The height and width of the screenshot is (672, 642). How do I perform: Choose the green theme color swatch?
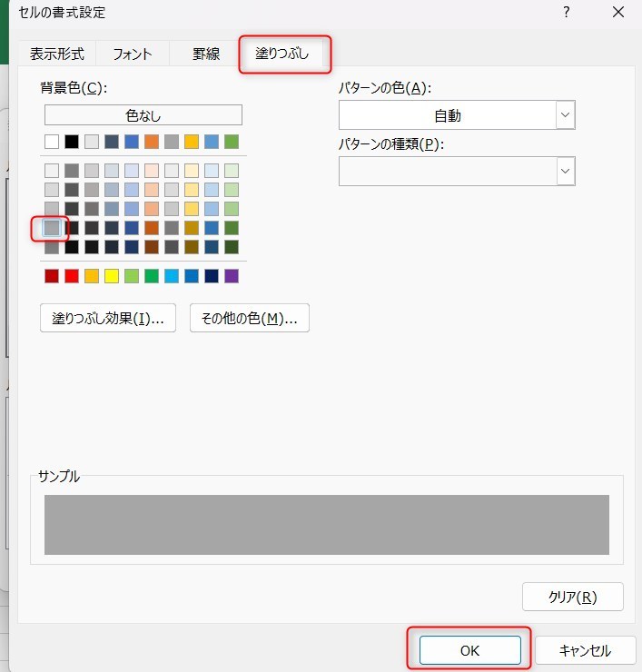point(232,142)
